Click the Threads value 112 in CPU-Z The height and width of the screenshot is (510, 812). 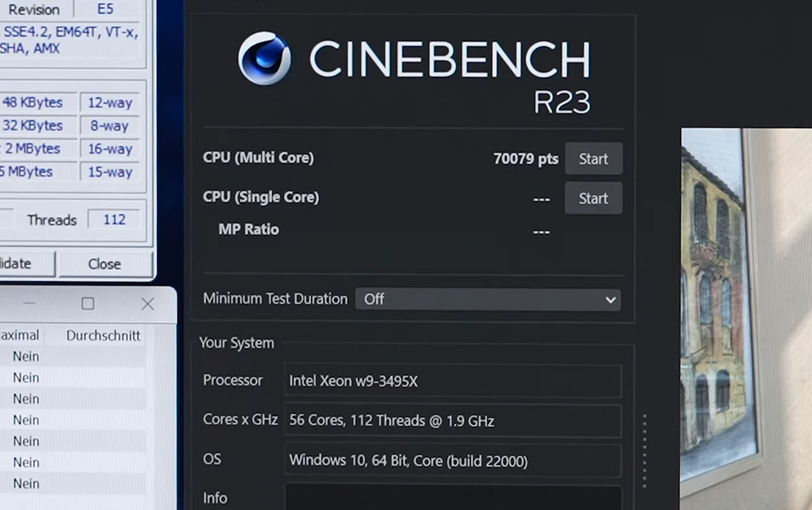[x=114, y=220]
